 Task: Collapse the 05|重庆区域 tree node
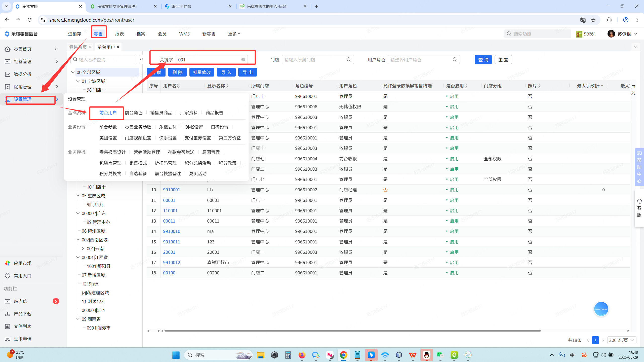coord(78,196)
